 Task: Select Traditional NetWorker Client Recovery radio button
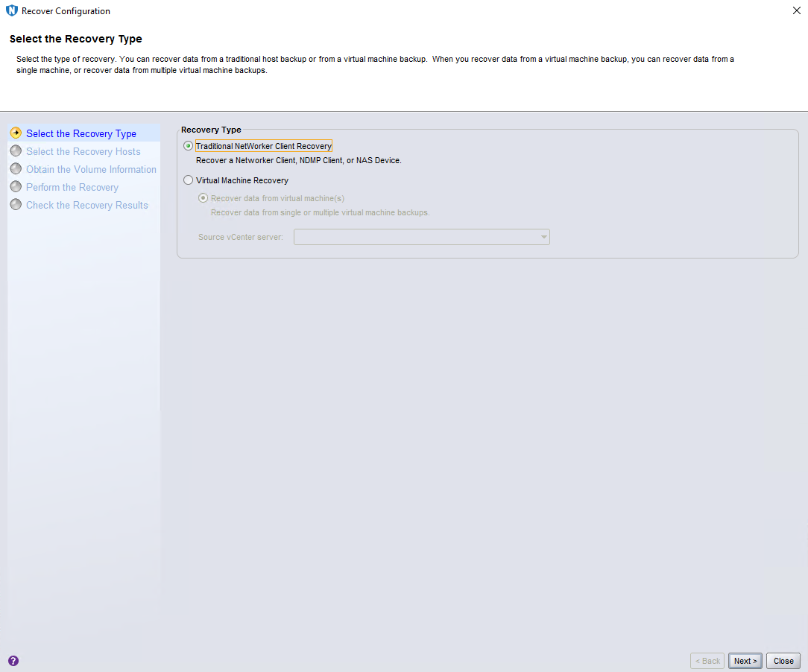click(188, 146)
